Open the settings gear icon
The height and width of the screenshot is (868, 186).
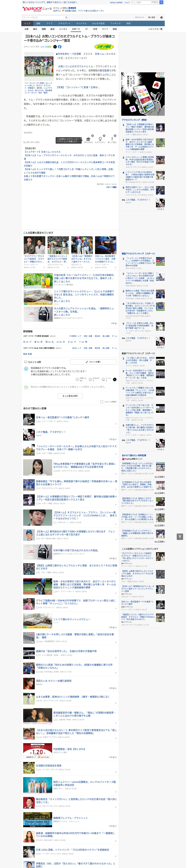161,18
